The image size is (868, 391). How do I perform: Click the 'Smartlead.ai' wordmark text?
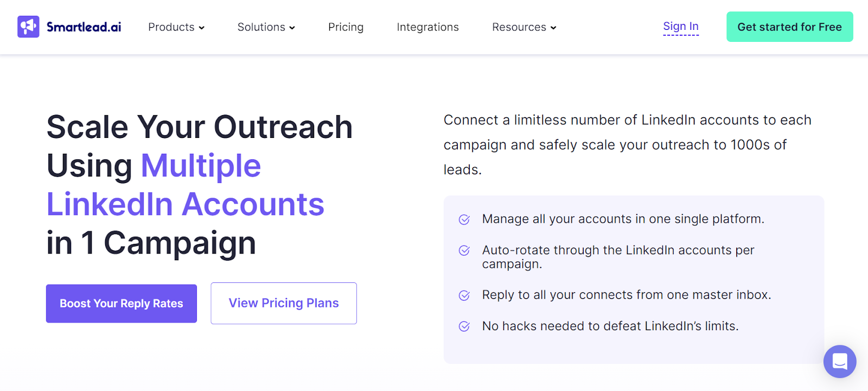click(84, 26)
